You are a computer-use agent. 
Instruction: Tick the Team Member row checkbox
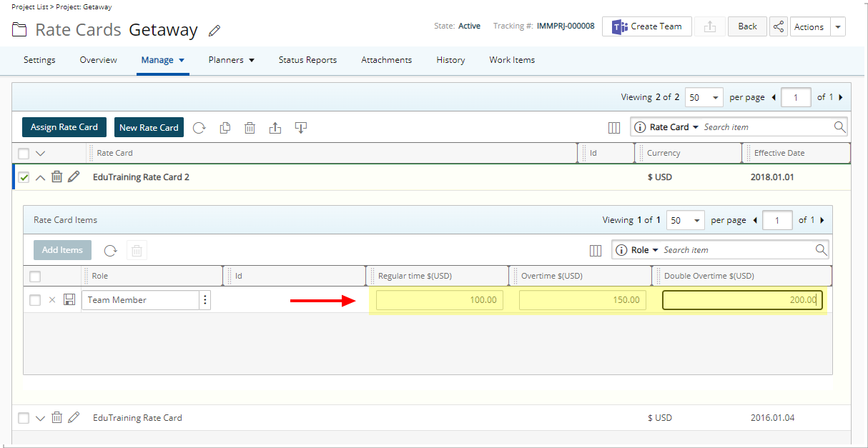click(x=35, y=300)
